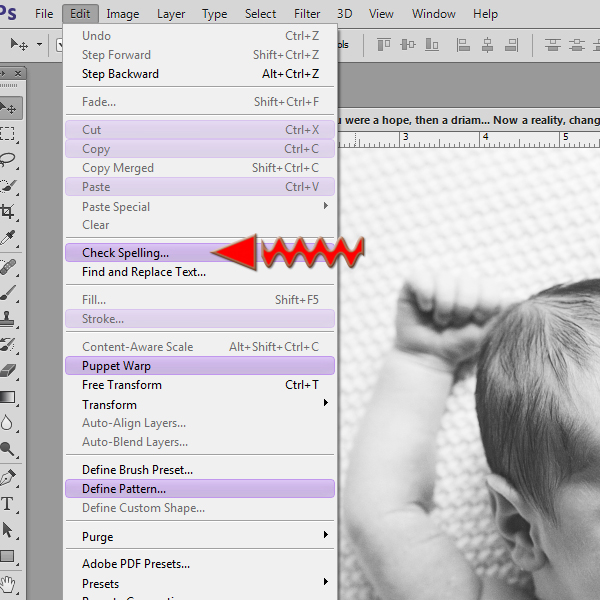This screenshot has height=600, width=600.
Task: Click Distribute Vertical Centers icon
Action: tap(577, 45)
